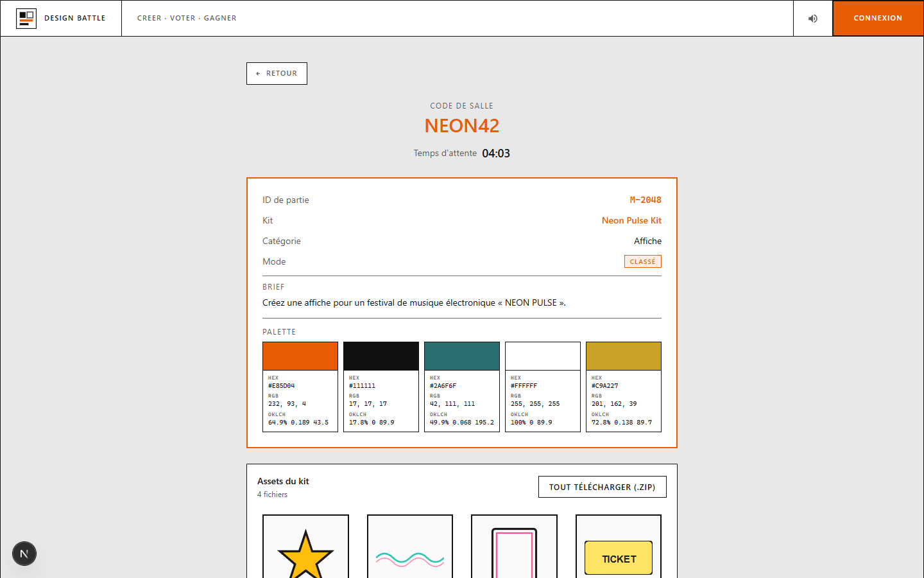Click the DESIGN BATTLE title link

click(x=75, y=18)
